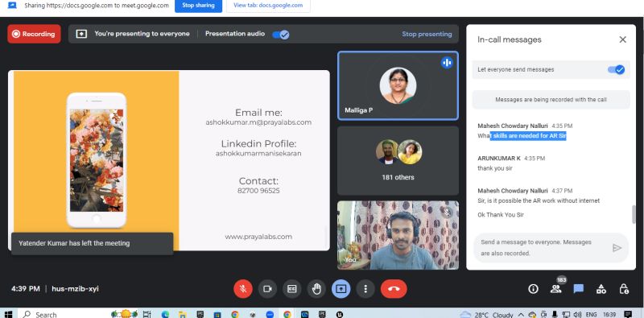Click highlighted message skills are needed for AR Sir
This screenshot has height=318, width=644.
point(528,136)
